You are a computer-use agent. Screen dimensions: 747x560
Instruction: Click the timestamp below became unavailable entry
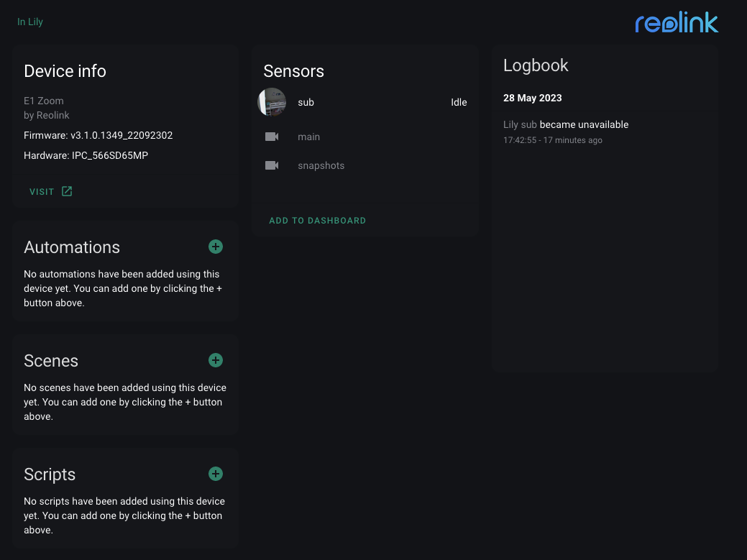553,140
